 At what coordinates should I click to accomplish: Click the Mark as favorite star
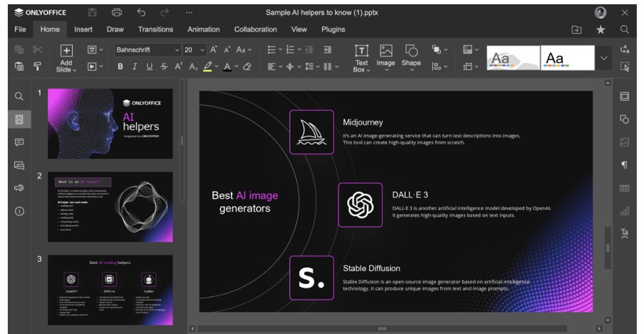click(600, 29)
